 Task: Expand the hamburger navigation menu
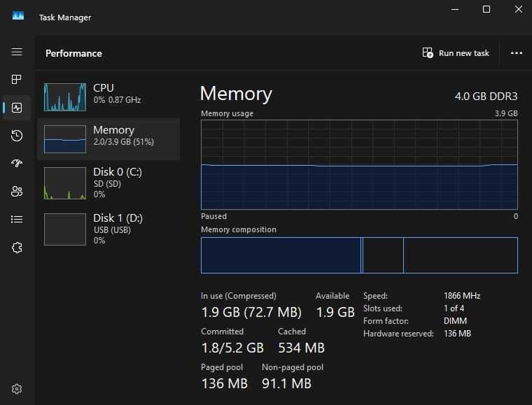17,52
